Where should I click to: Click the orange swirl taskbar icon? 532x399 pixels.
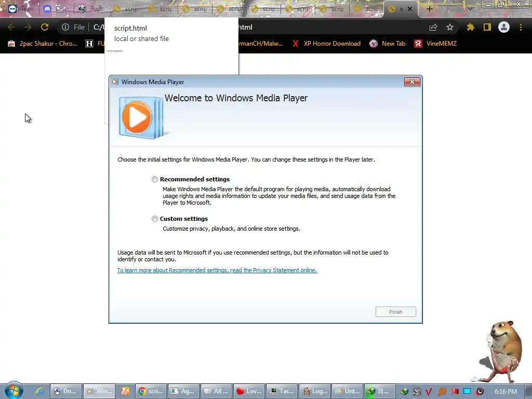[125, 391]
